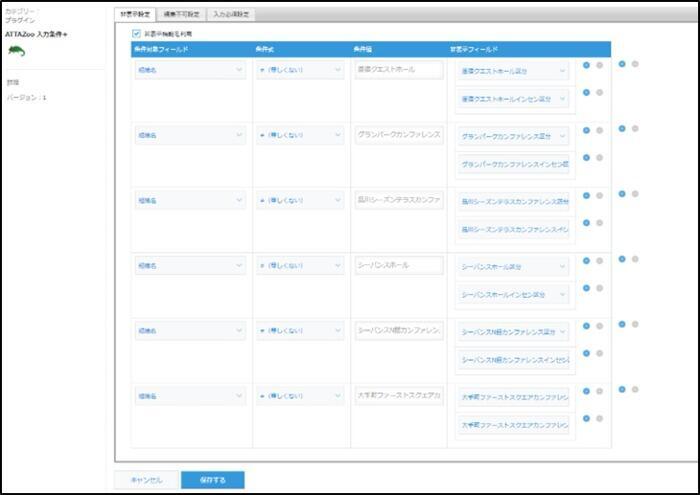700x495 pixels.
Task: Remove the グランパークカンファレンス condition row
Action: point(635,129)
